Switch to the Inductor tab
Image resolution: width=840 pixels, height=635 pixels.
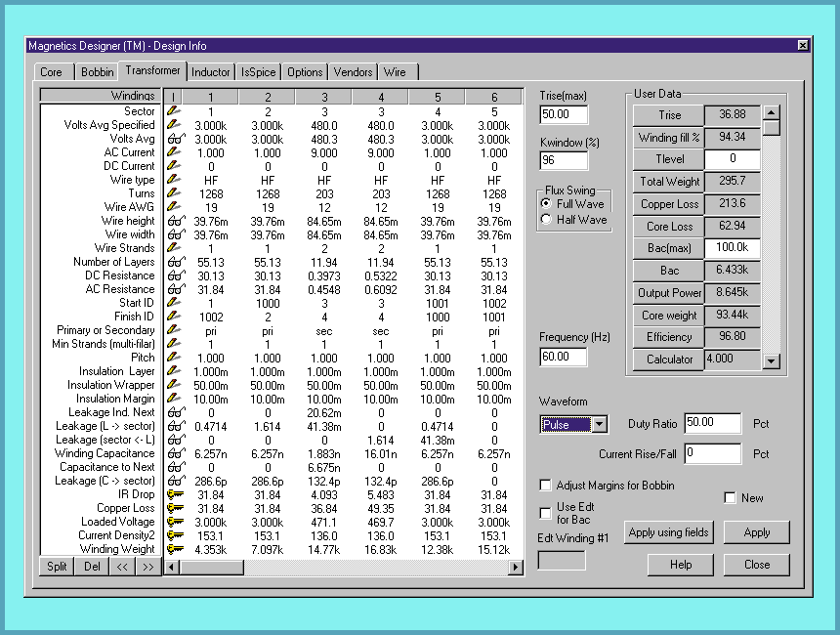[210, 72]
